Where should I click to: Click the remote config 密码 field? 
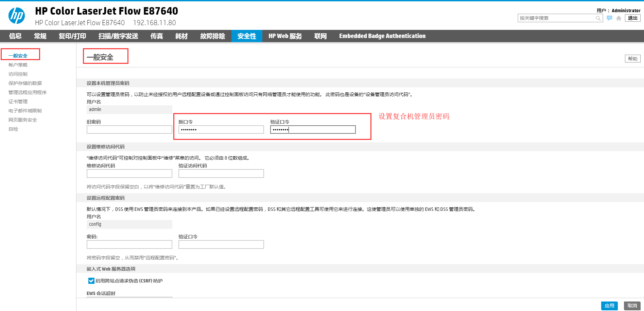[x=129, y=244]
